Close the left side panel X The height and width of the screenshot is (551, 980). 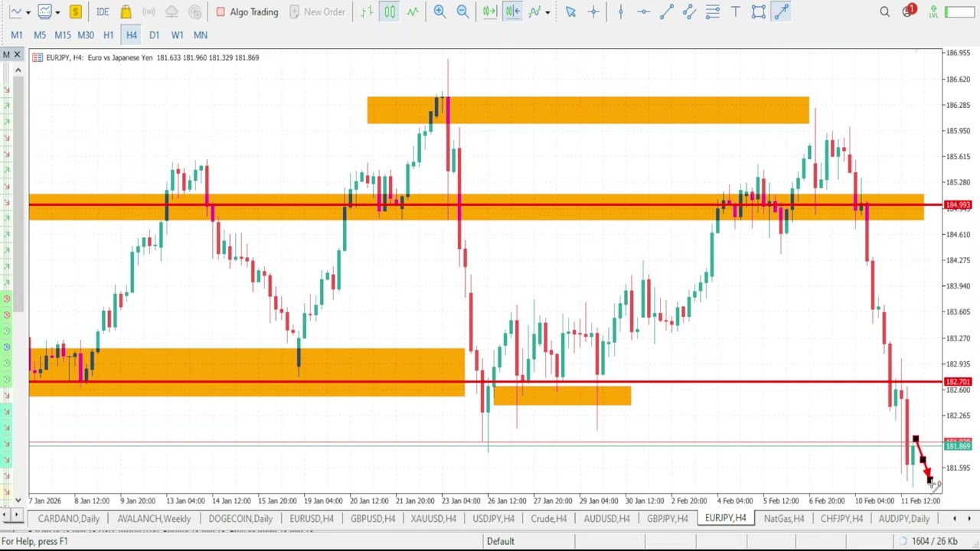[17, 54]
